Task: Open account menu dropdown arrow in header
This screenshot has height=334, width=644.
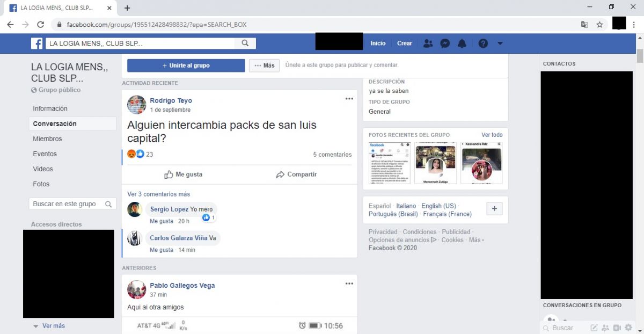Action: point(500,43)
